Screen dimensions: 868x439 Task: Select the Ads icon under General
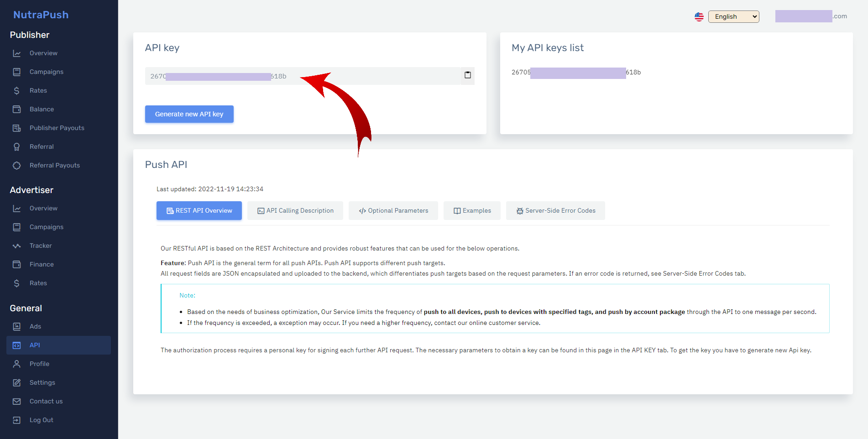click(17, 326)
